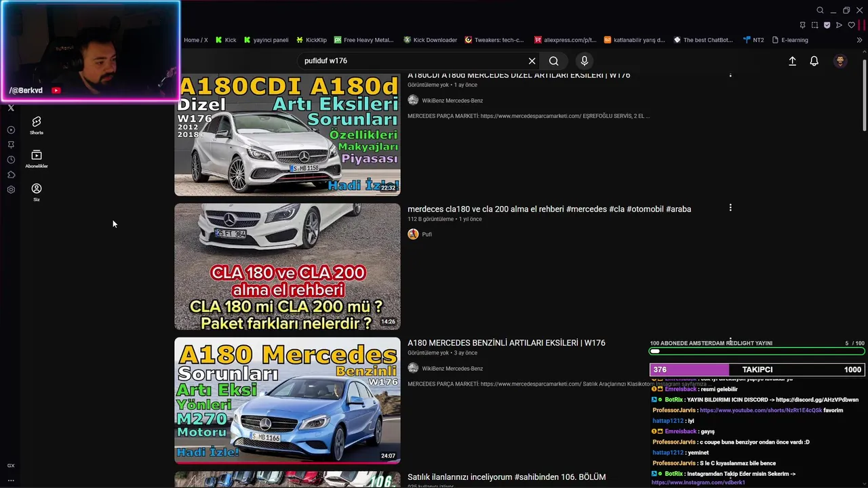Click the 100 abonede goal progress bar

point(757,351)
